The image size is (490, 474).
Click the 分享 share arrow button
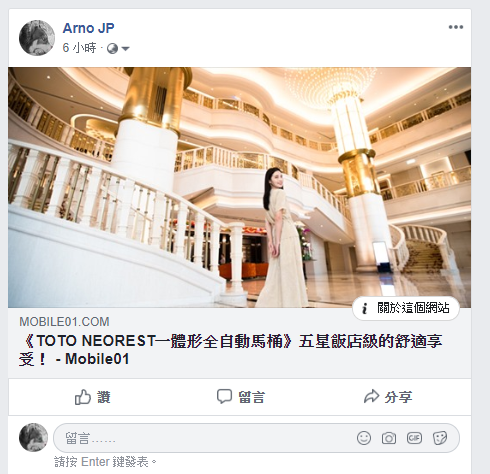tap(388, 397)
